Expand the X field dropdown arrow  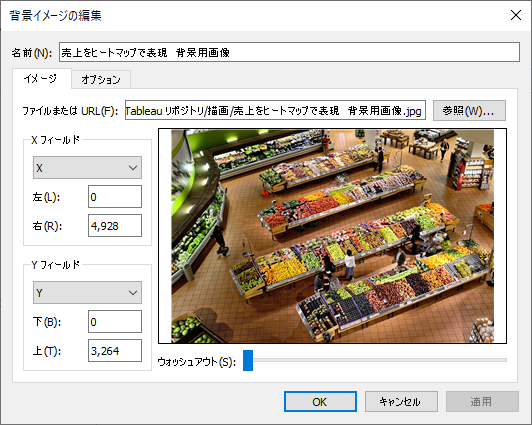point(133,168)
